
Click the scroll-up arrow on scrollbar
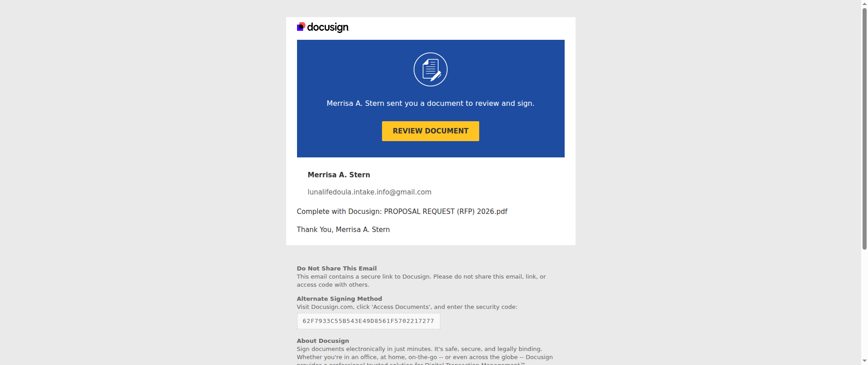[864, 3]
